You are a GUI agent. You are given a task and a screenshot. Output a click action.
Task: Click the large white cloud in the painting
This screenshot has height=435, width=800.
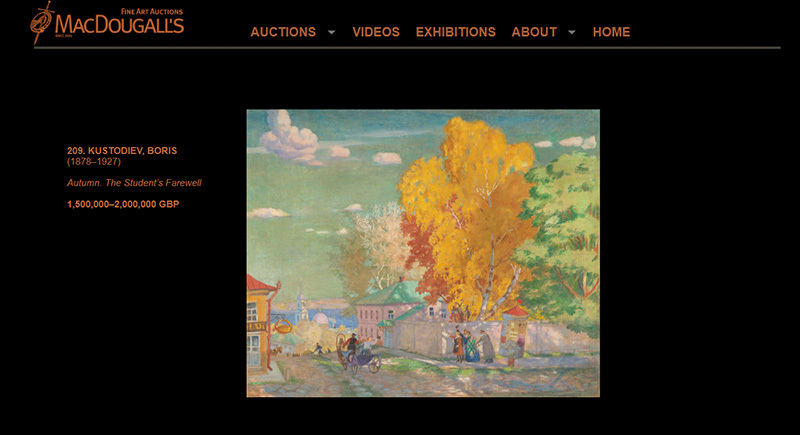coord(291,137)
